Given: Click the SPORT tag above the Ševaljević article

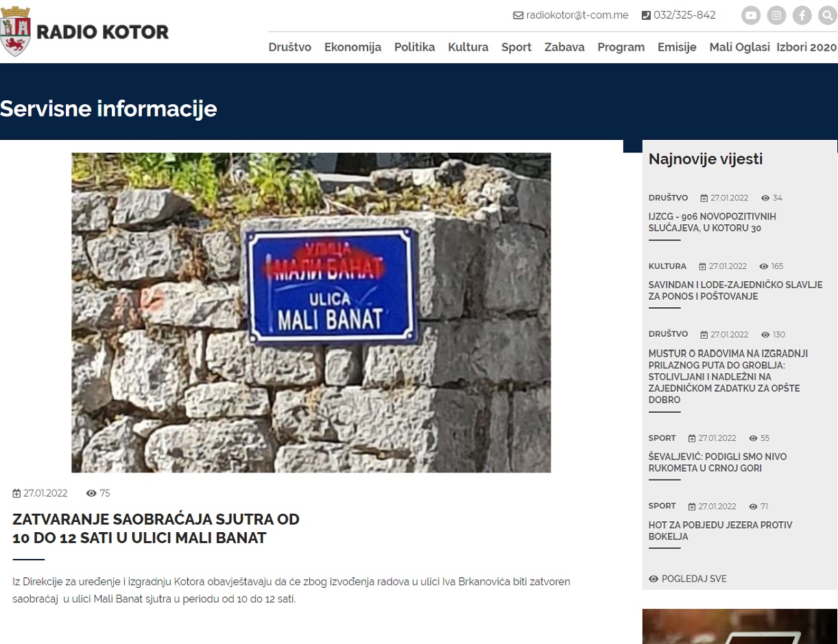Looking at the screenshot, I should tap(662, 438).
